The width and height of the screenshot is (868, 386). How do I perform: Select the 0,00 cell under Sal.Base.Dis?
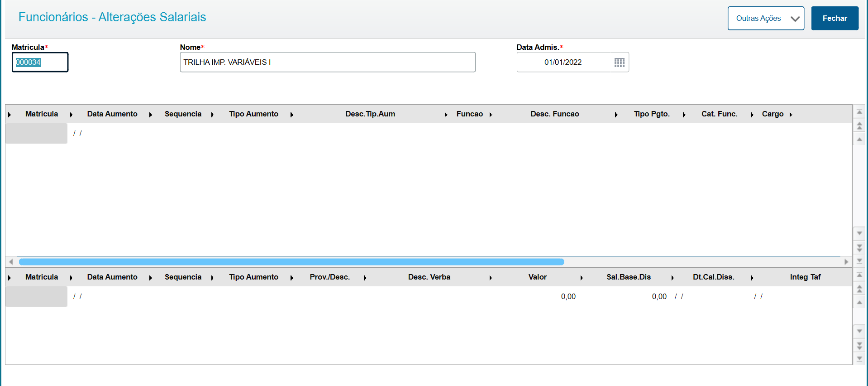coord(659,296)
